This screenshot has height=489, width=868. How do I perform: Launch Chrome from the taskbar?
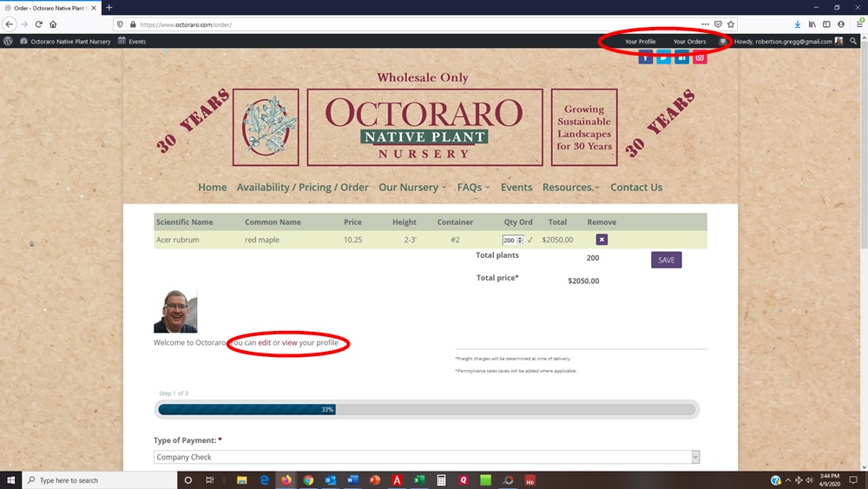click(308, 480)
